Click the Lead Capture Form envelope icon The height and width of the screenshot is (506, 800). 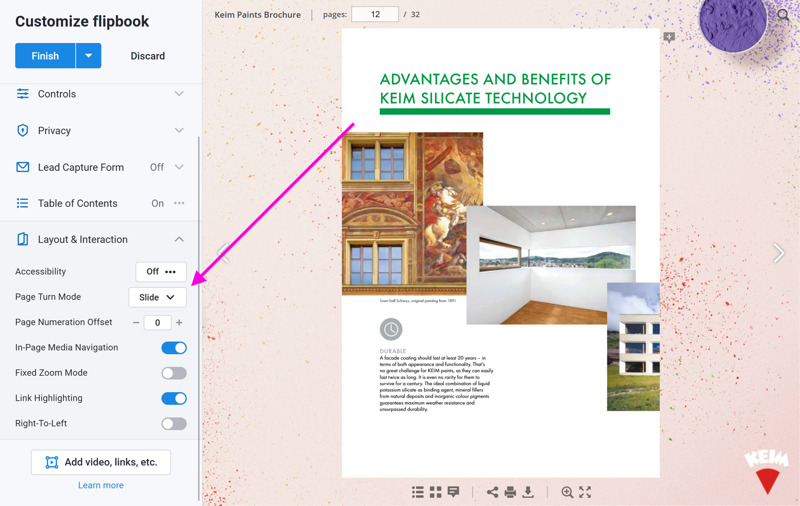[22, 167]
